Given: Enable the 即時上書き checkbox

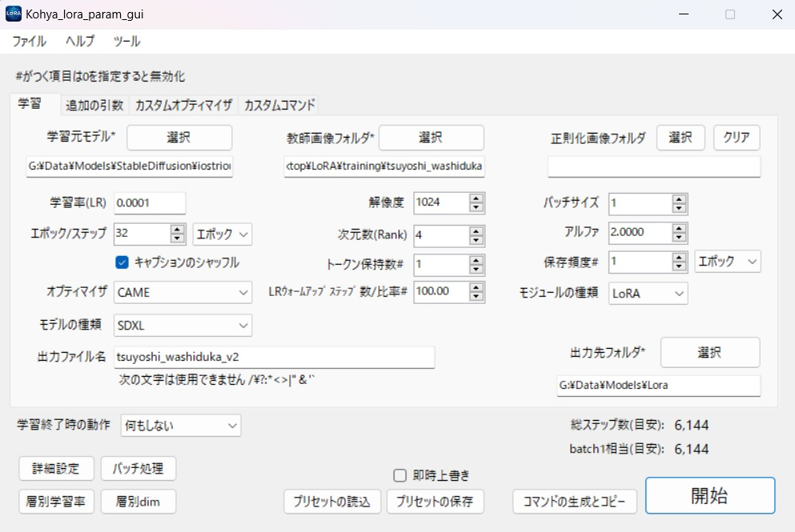Looking at the screenshot, I should (400, 475).
